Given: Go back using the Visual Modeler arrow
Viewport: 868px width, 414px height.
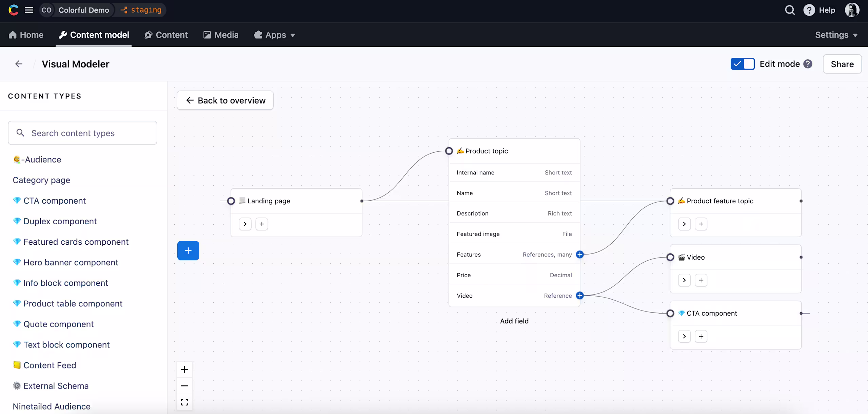Looking at the screenshot, I should 19,64.
